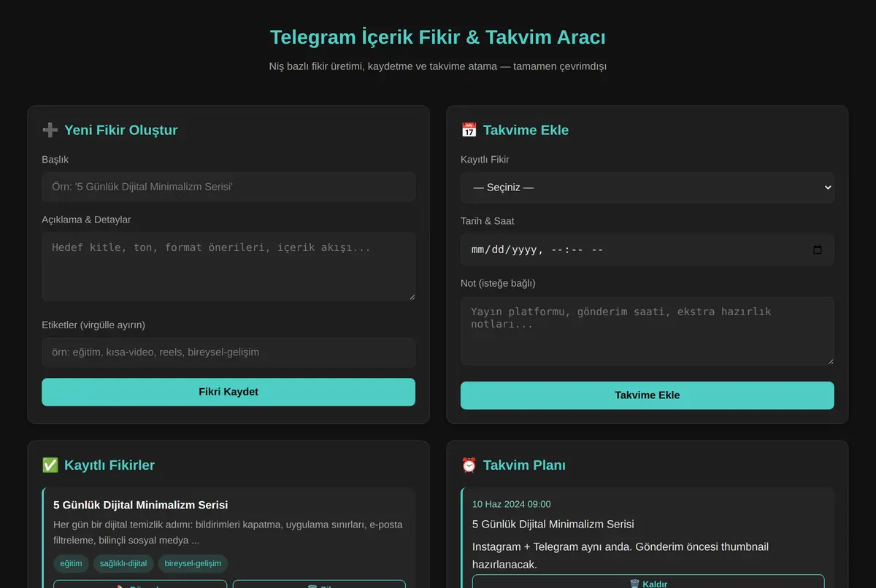Click the Takvime Ekle submit button
Image resolution: width=876 pixels, height=588 pixels.
pos(647,395)
